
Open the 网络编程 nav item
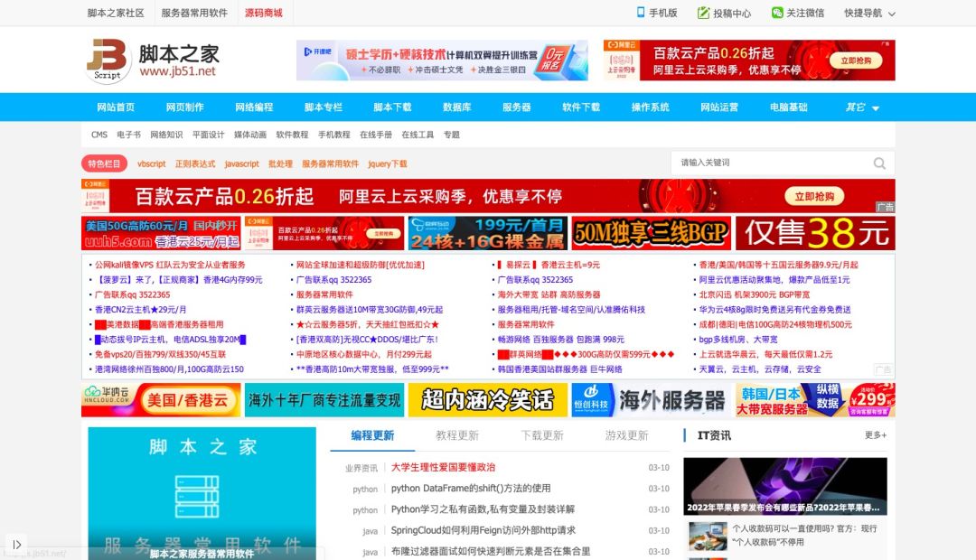(254, 107)
